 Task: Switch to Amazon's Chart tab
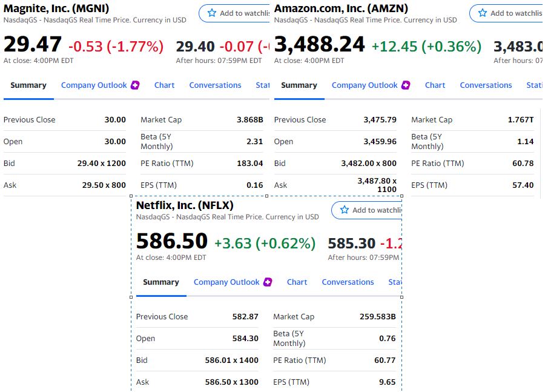(435, 85)
